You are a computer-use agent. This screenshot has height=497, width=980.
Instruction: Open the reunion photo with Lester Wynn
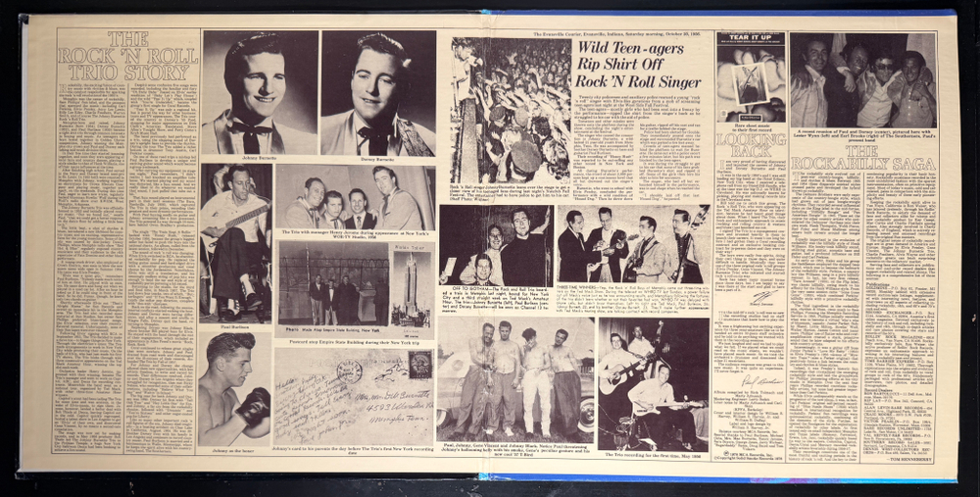pos(863,80)
